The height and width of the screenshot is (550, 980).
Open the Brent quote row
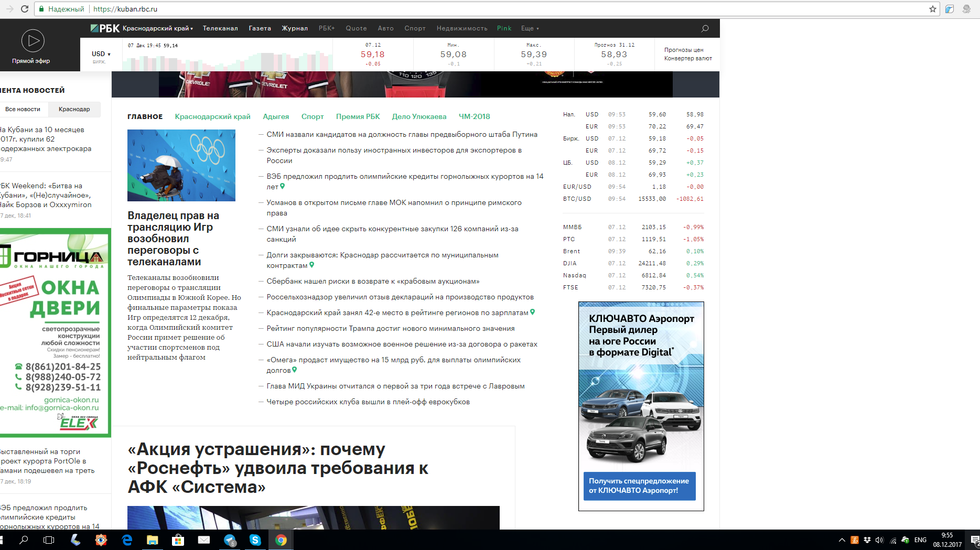coord(633,251)
